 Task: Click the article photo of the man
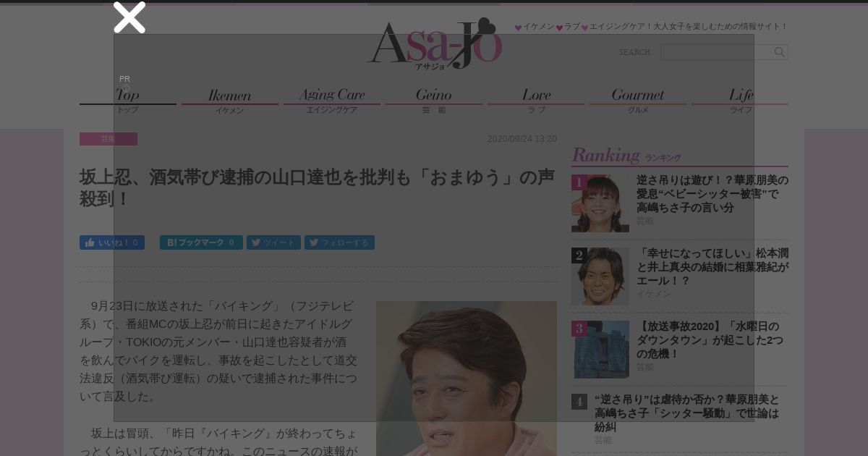(x=467, y=379)
